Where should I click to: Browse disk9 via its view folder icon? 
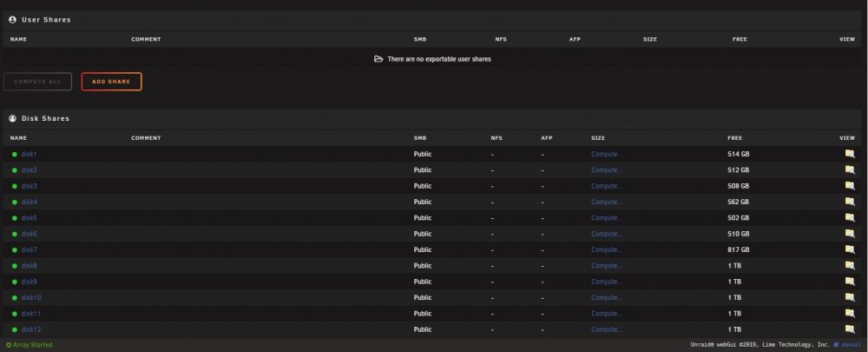point(849,282)
